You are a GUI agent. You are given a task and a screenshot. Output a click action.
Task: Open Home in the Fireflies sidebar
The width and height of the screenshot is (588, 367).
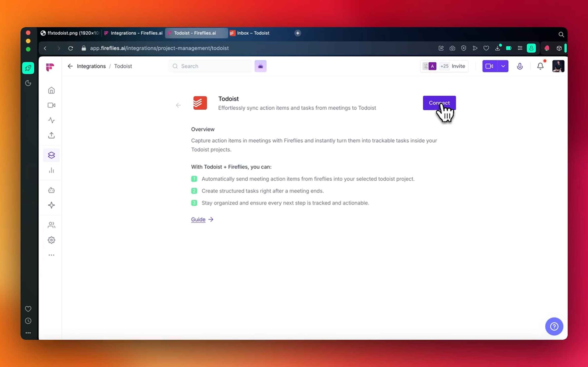point(51,90)
